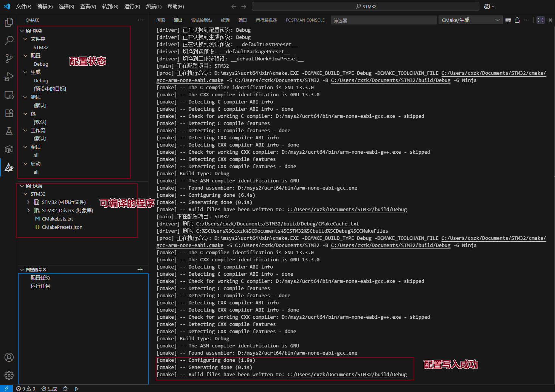Collapse the 生成 tree node
The image size is (555, 392).
click(25, 72)
